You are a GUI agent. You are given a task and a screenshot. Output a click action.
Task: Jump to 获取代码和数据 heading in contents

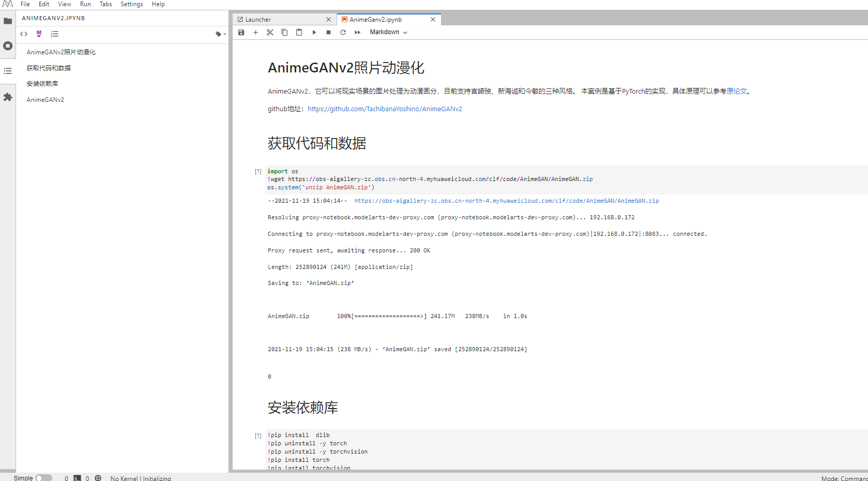pyautogui.click(x=49, y=68)
